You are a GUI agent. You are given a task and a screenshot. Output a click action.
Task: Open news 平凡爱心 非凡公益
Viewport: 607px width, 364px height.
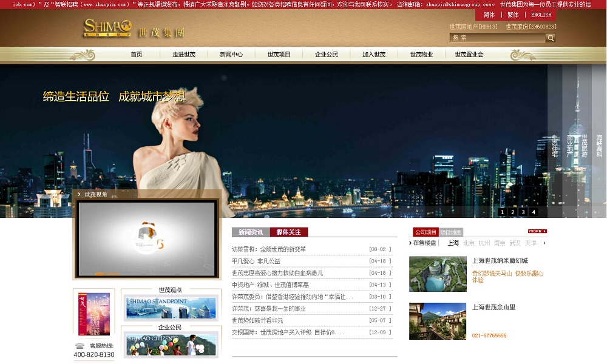[x=256, y=261]
